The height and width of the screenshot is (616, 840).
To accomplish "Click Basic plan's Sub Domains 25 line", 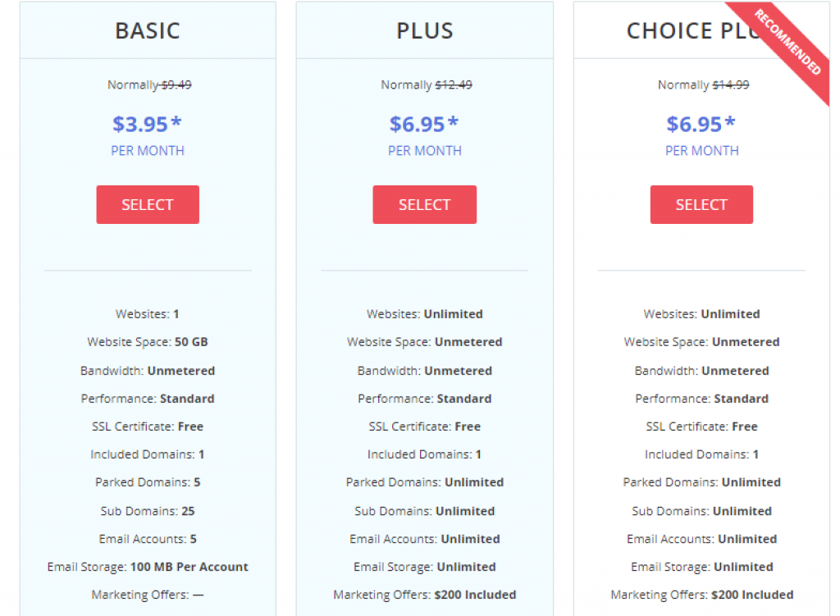I will pos(148,511).
